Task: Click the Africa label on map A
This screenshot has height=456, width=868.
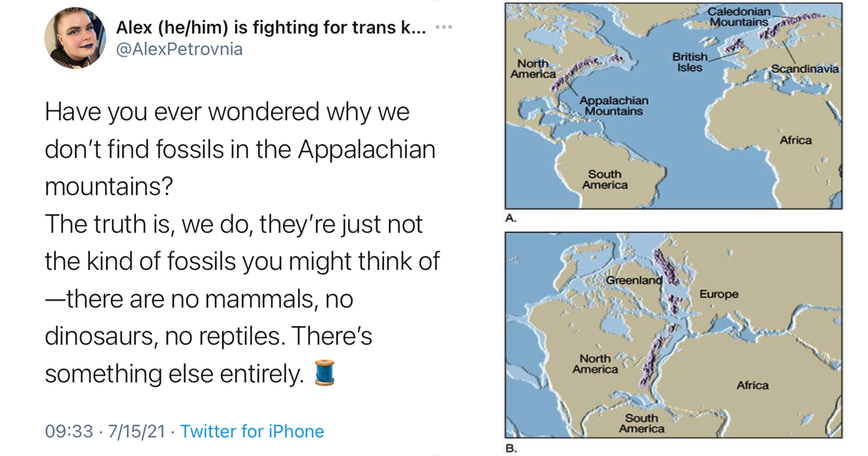Action: [x=796, y=140]
